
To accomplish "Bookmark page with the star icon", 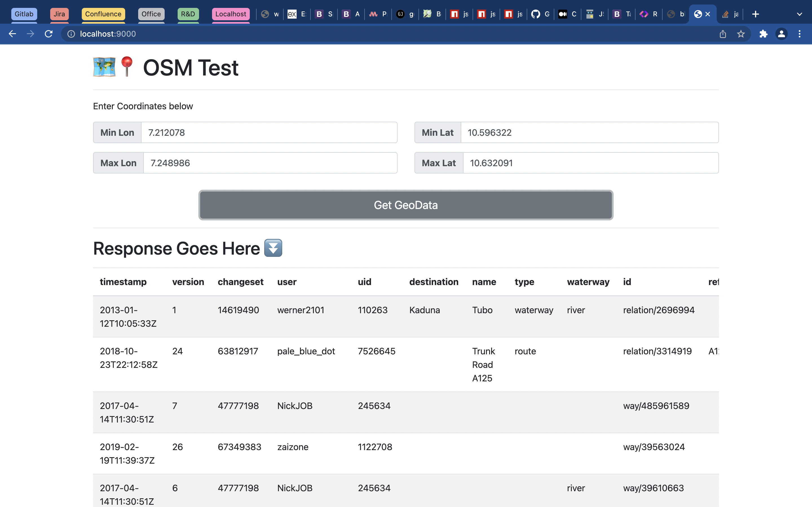I will click(741, 34).
